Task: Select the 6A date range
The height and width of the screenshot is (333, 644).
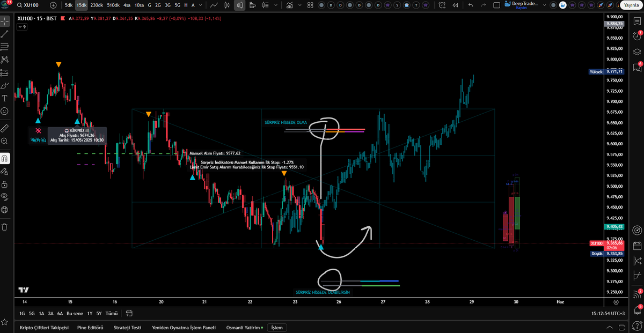Action: click(60, 313)
